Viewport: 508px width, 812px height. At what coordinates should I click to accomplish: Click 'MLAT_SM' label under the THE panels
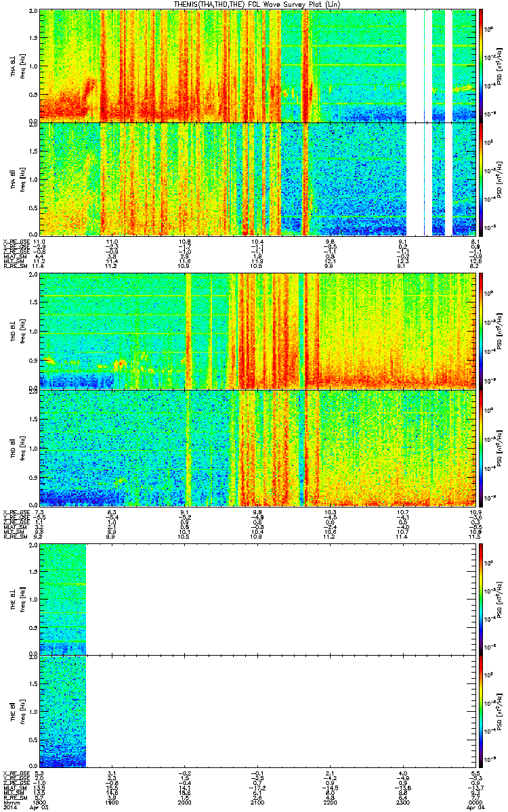pos(14,788)
